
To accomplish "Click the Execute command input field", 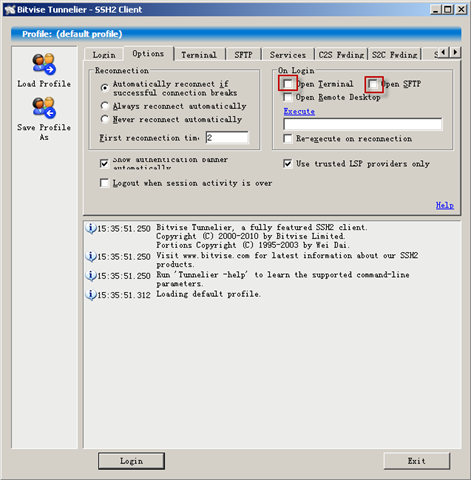I will 363,124.
